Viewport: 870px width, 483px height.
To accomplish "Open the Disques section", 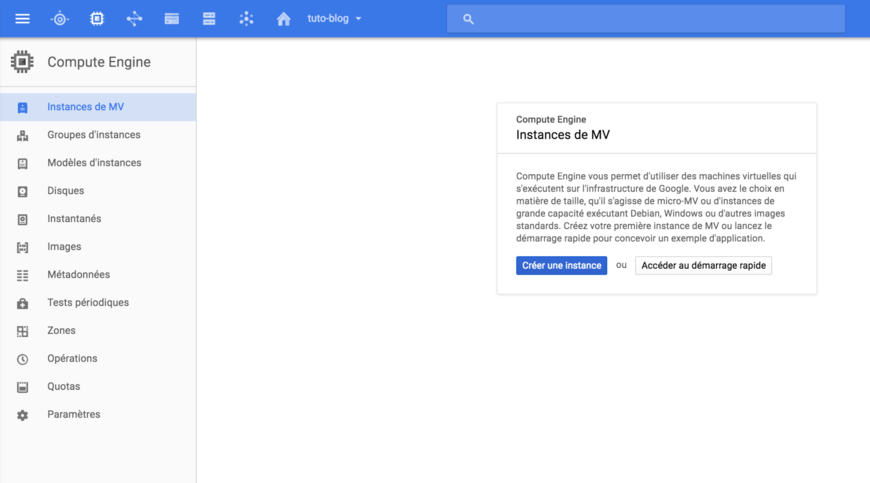I will pyautogui.click(x=98, y=191).
